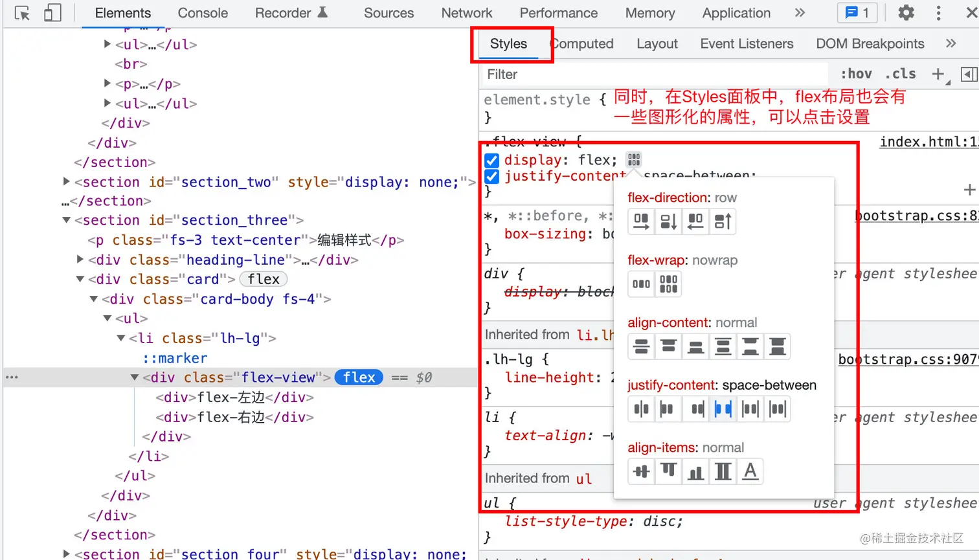The image size is (979, 560).
Task: Collapse the section_three node
Action: point(66,221)
